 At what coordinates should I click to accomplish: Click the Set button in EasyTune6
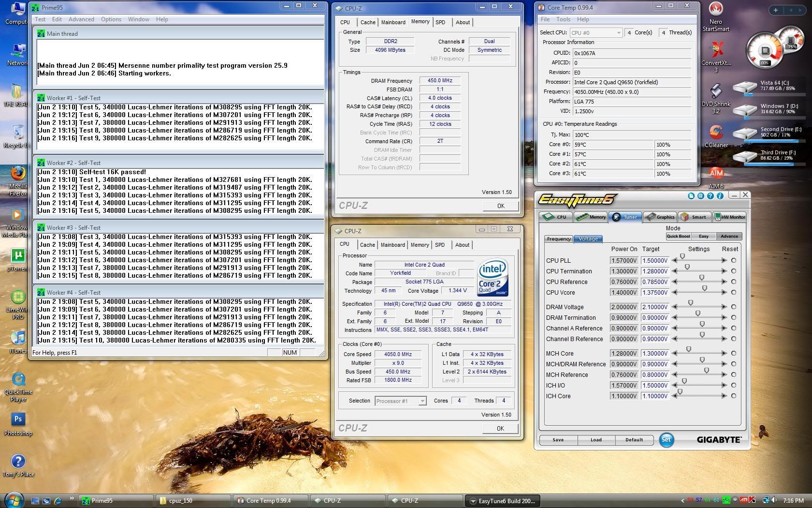pos(666,439)
